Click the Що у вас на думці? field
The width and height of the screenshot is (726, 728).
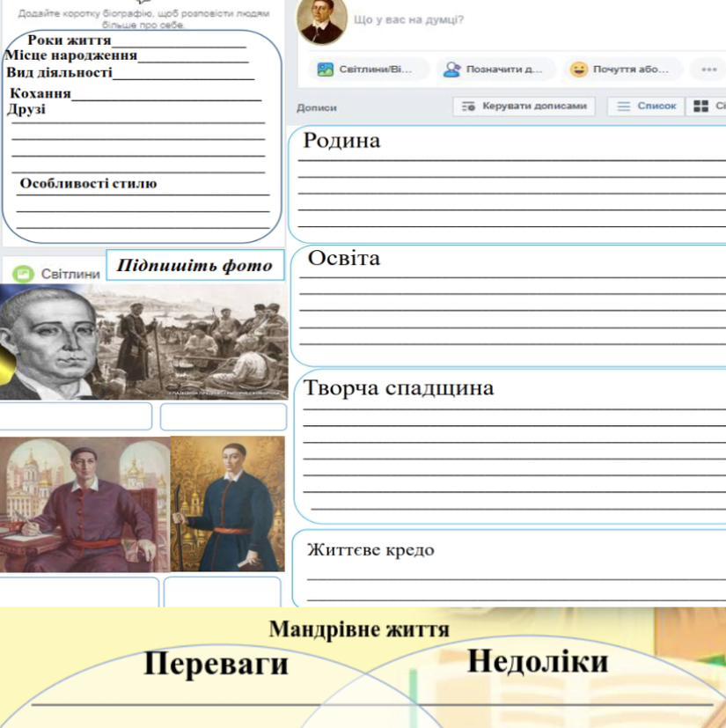408,19
